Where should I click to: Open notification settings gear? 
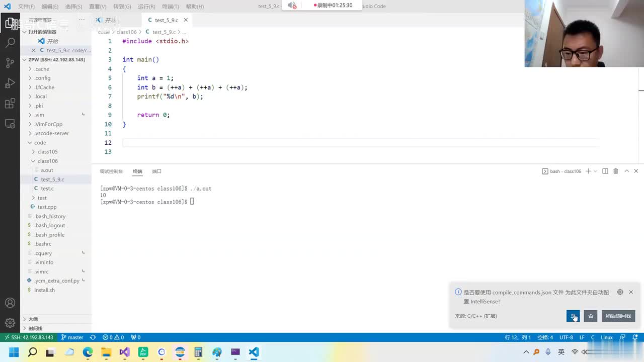[x=620, y=292]
